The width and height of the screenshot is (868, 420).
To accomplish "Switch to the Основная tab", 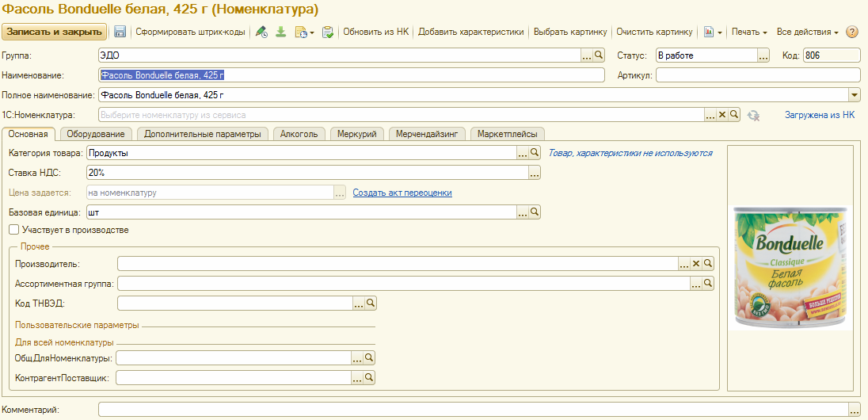I will pyautogui.click(x=29, y=134).
